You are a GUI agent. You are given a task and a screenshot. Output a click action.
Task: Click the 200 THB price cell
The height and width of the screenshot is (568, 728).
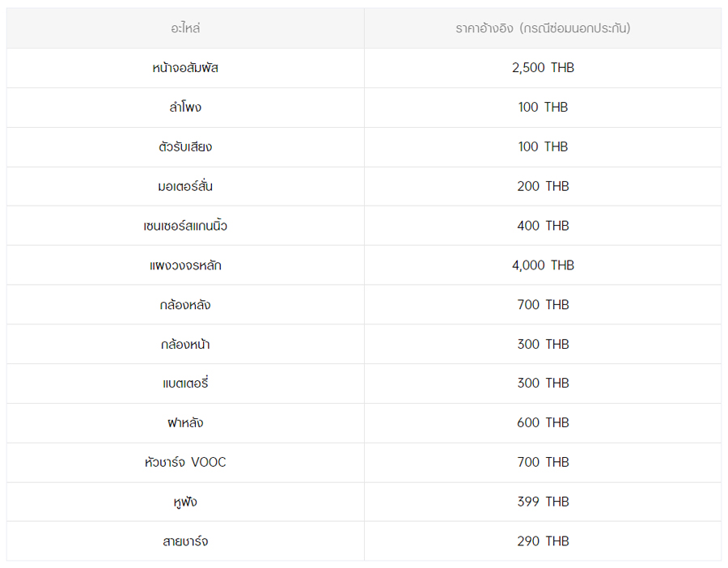point(543,186)
